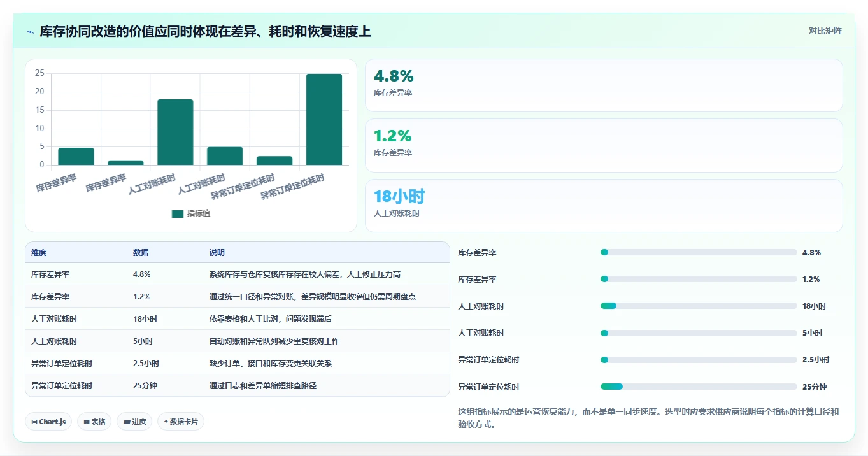This screenshot has width=868, height=456.
Task: Select the 进度 tag
Action: (134, 422)
